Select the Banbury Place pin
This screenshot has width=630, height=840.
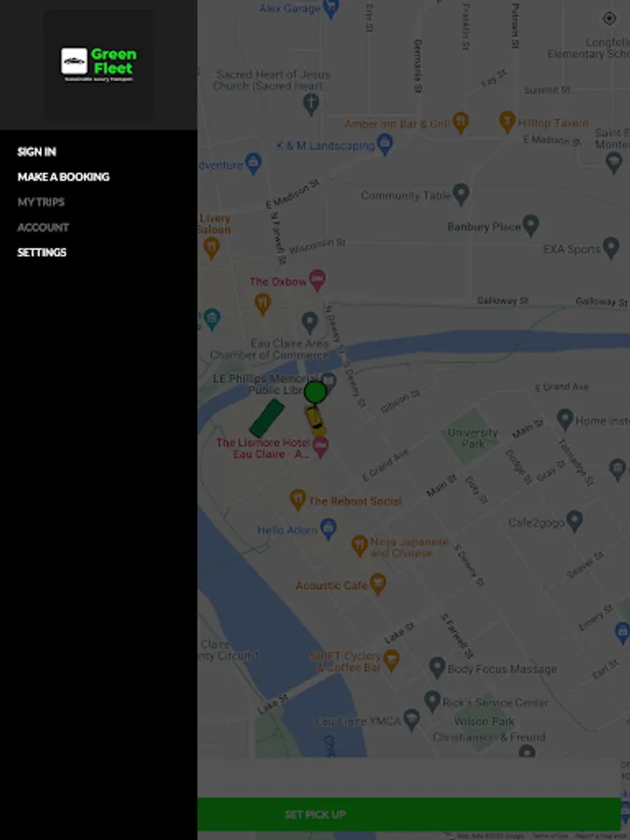[530, 226]
